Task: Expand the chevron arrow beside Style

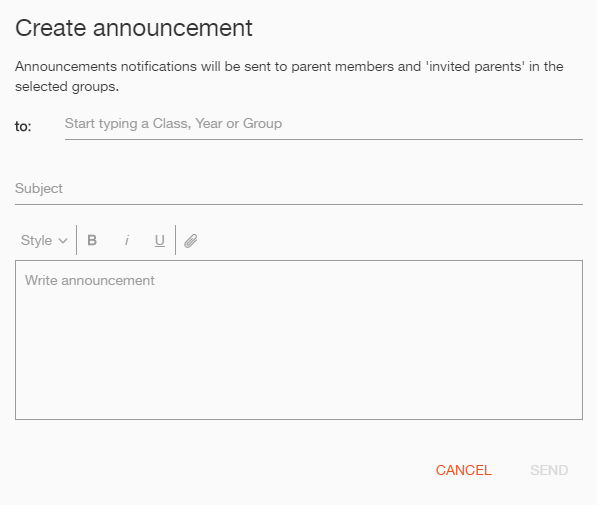Action: click(x=63, y=241)
